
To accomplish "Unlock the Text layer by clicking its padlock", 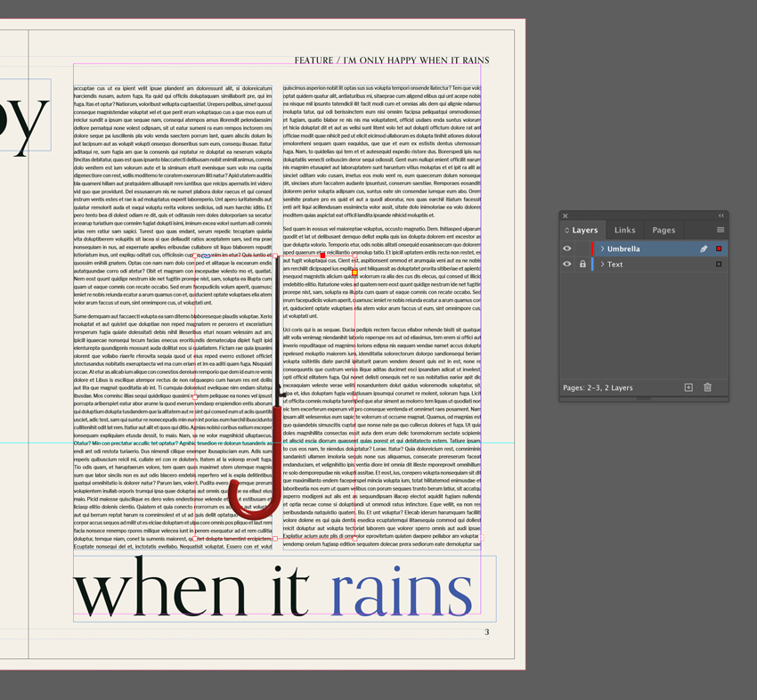I will pos(582,265).
